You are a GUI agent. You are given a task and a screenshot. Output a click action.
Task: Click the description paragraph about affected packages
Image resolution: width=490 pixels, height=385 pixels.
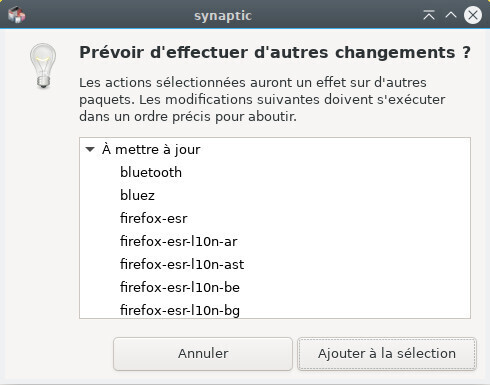[262, 99]
